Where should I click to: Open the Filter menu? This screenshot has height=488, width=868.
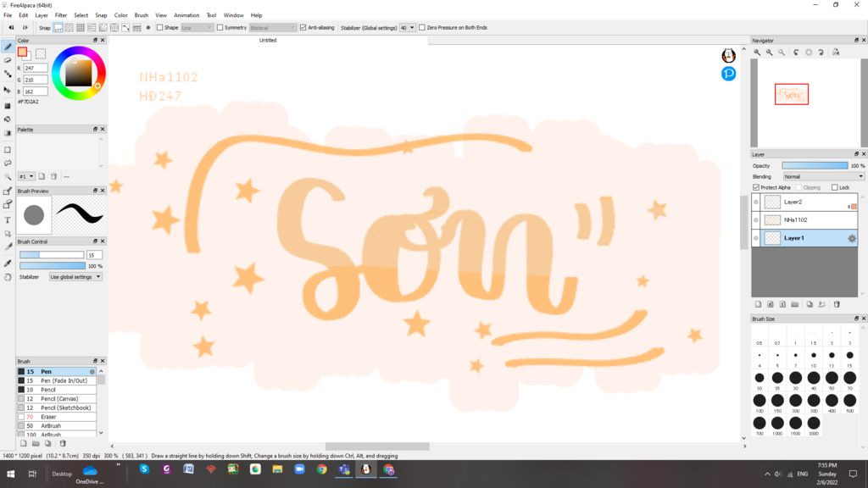[61, 15]
